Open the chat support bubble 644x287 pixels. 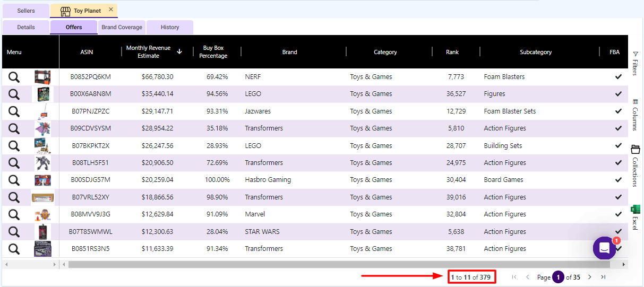click(604, 248)
